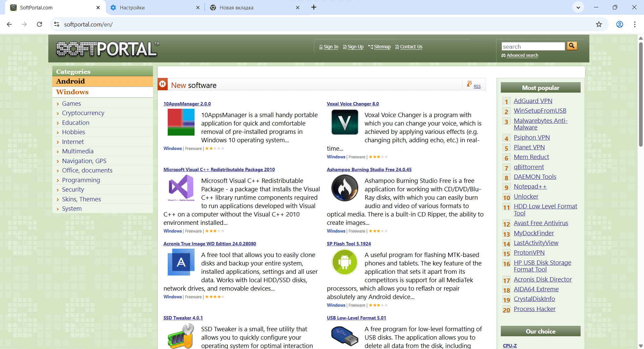The height and width of the screenshot is (349, 644).
Task: Click the browser address bar
Action: pos(322,24)
